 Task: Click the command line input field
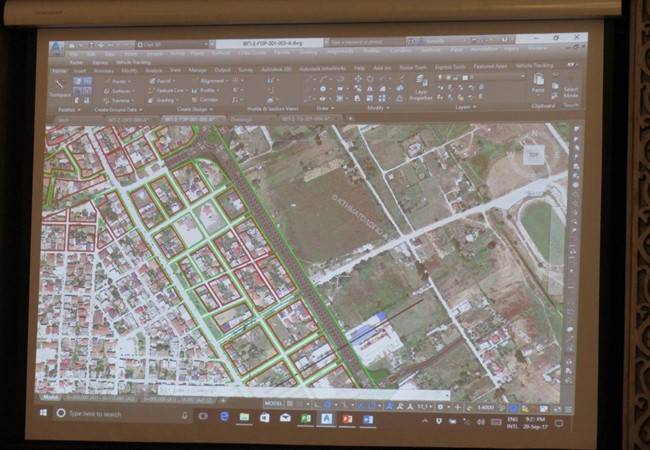click(303, 392)
